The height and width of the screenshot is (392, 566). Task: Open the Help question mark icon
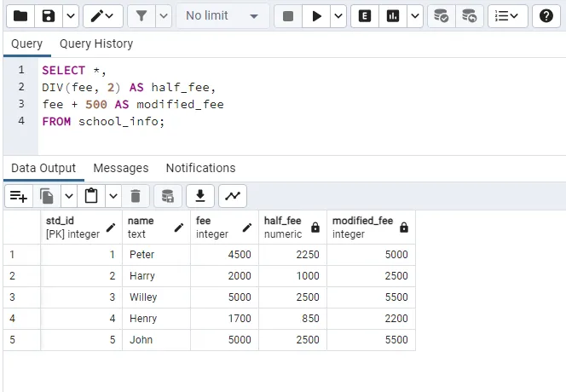546,16
